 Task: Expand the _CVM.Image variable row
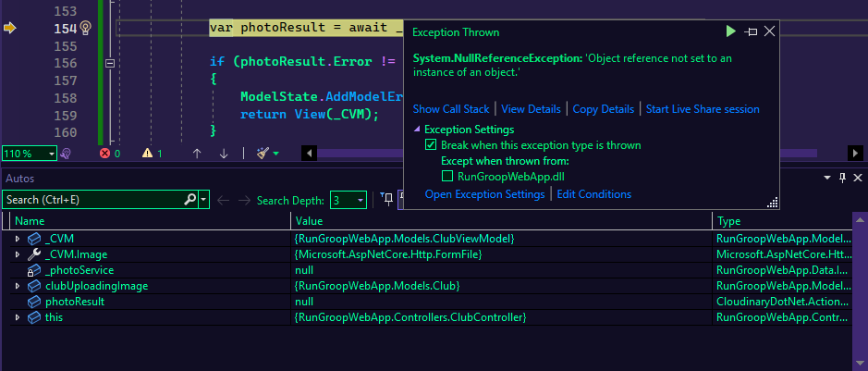point(18,254)
